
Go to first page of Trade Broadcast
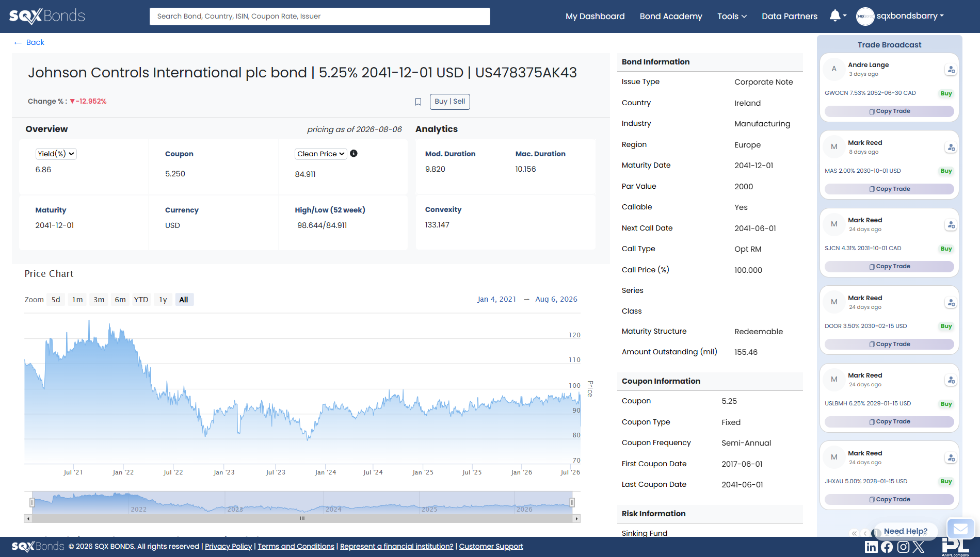pos(854,533)
